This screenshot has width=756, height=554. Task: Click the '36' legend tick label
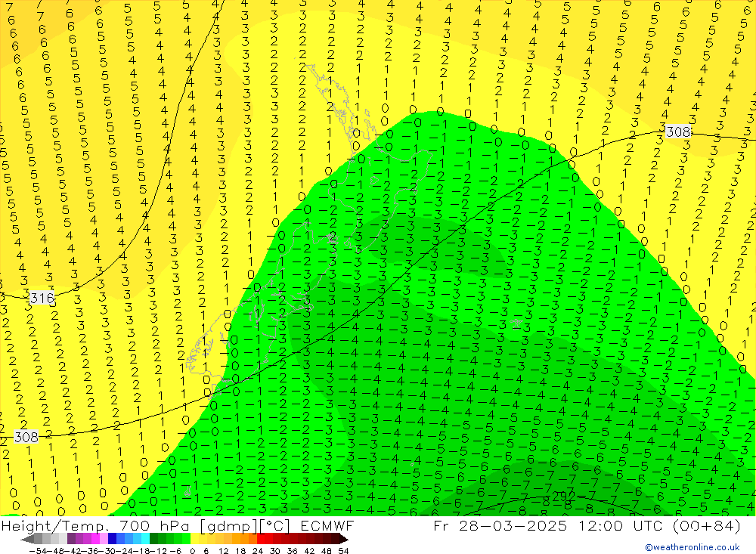coord(292,550)
